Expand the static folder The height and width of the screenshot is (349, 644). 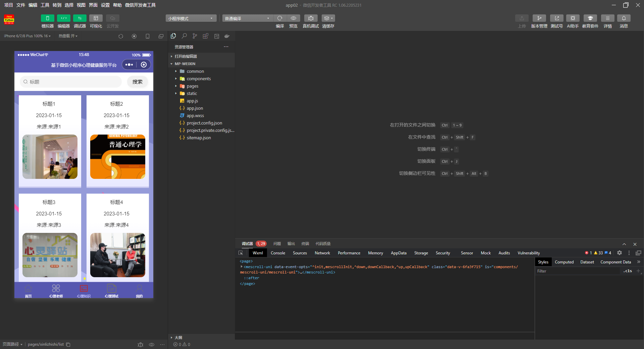pyautogui.click(x=201, y=93)
